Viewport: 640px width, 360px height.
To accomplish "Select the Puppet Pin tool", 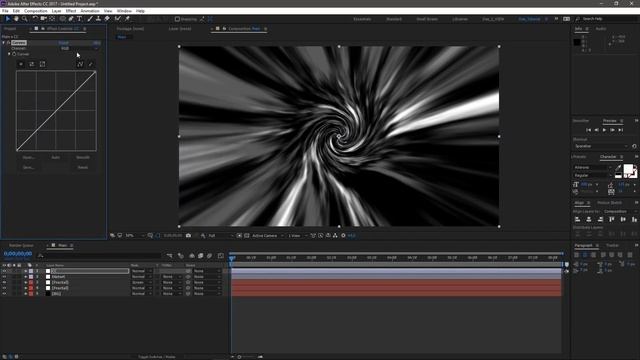I will 127,19.
